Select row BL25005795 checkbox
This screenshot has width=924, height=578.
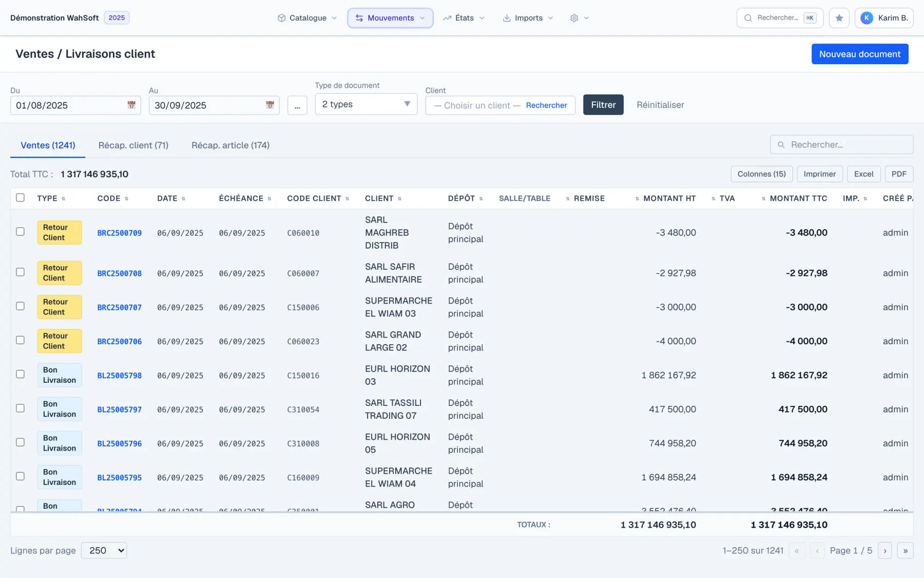(20, 476)
